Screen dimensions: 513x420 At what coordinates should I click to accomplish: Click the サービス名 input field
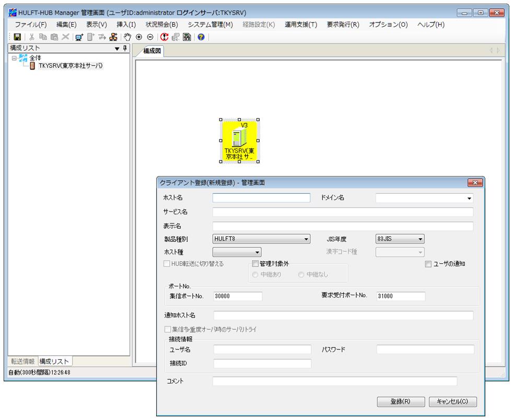click(x=343, y=212)
